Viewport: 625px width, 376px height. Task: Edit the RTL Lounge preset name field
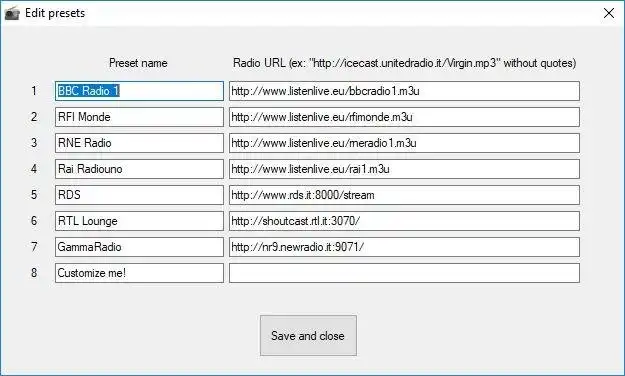click(139, 221)
